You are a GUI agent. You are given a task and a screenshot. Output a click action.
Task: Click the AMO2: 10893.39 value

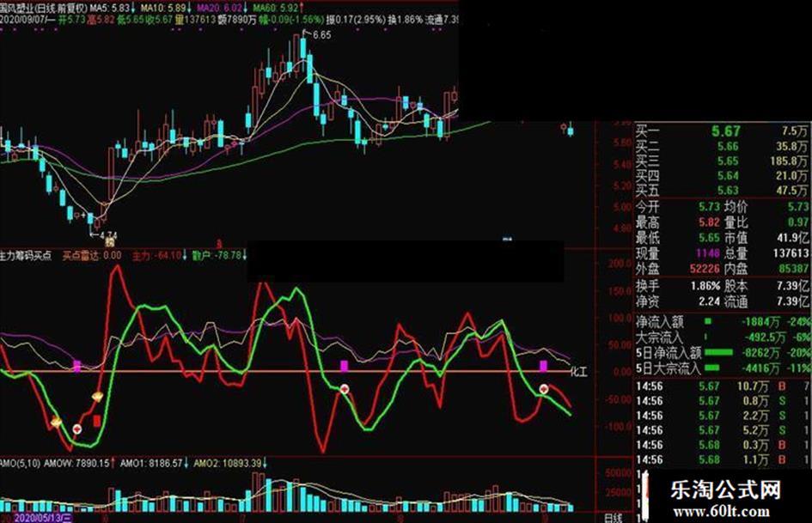tap(230, 463)
